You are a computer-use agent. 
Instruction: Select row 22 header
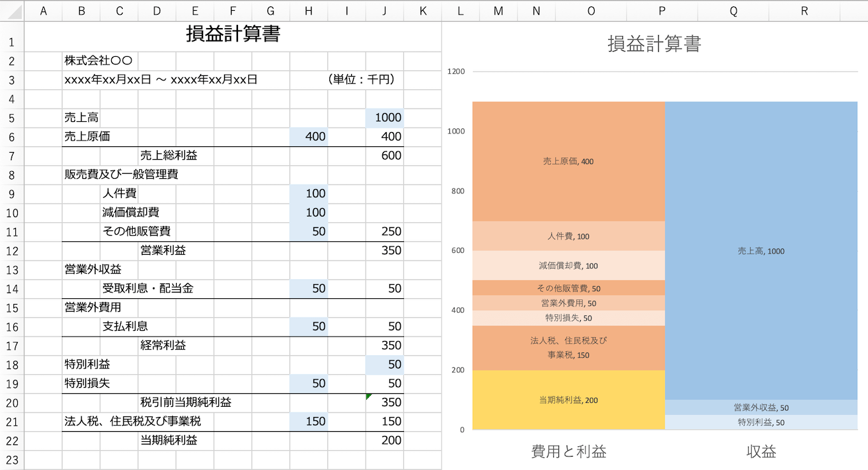pos(12,441)
